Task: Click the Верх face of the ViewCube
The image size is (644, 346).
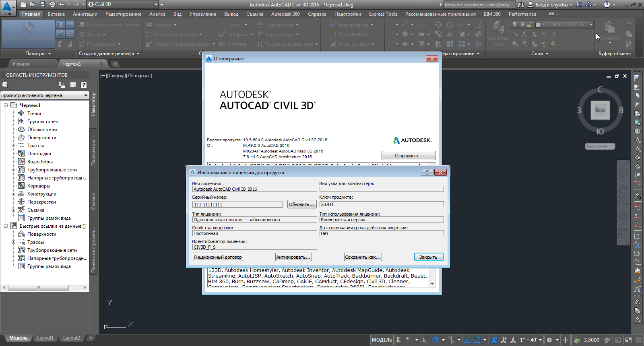Action: (600, 110)
